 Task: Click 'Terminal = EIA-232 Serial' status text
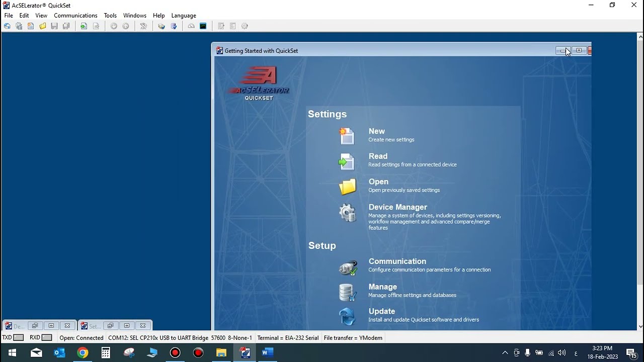coord(288,338)
